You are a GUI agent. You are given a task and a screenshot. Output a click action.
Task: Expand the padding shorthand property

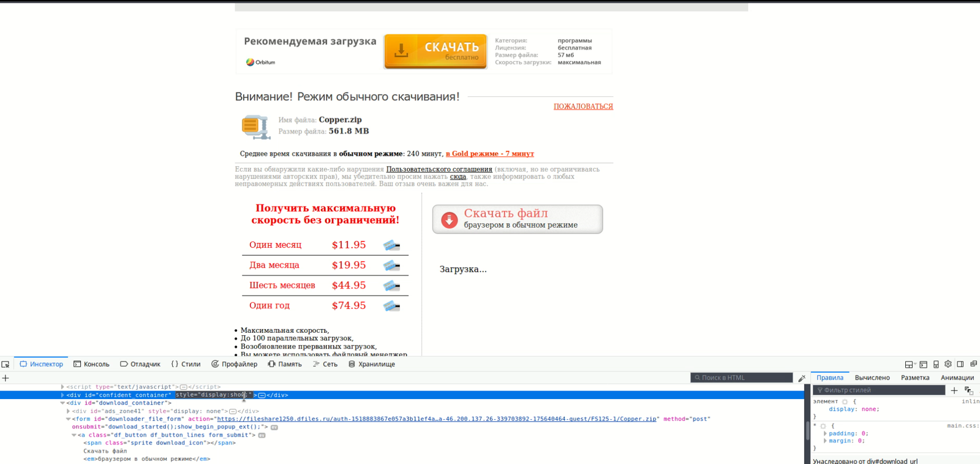[x=825, y=433]
